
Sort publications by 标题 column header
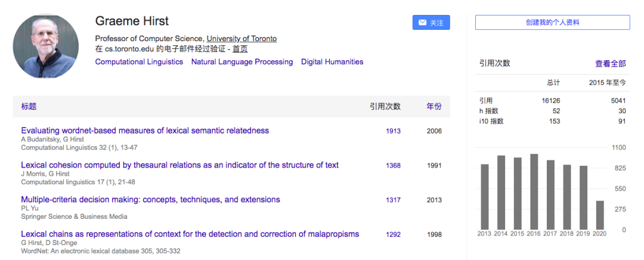[x=29, y=107]
